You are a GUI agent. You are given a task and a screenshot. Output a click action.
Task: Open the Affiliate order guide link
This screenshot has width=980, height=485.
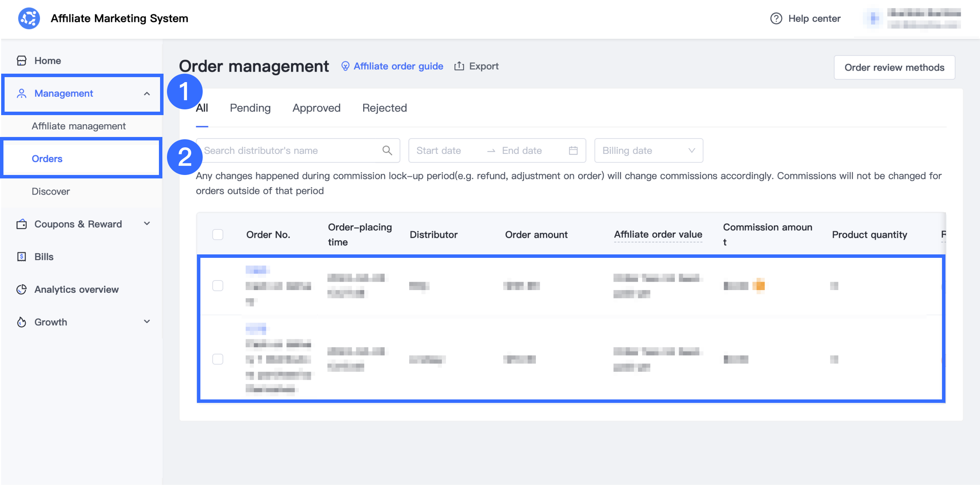pos(398,66)
